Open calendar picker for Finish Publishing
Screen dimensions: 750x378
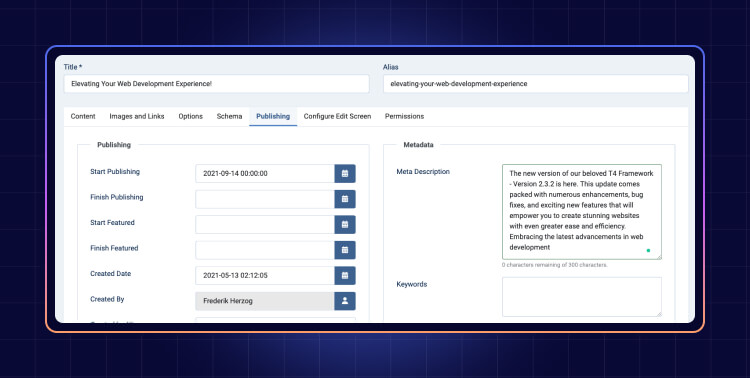[345, 199]
